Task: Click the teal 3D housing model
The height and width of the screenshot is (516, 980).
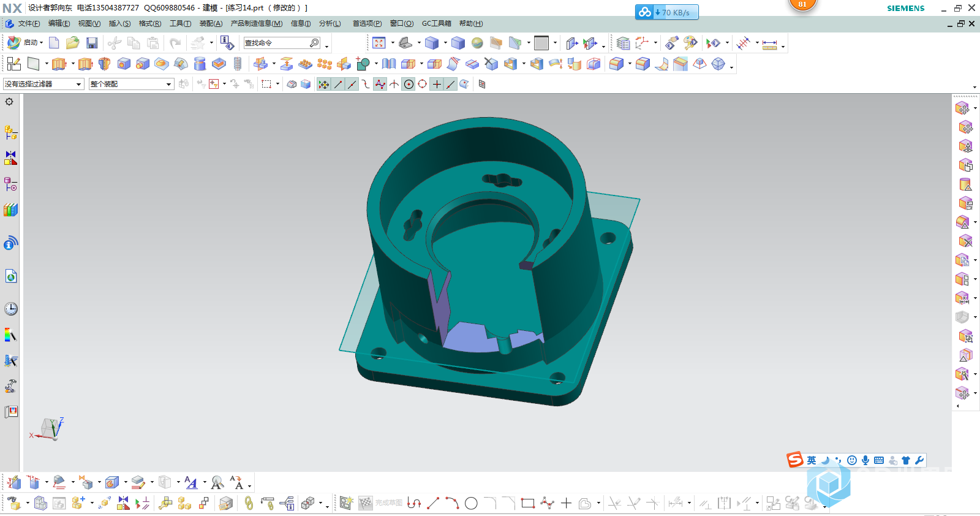Action: (x=490, y=257)
